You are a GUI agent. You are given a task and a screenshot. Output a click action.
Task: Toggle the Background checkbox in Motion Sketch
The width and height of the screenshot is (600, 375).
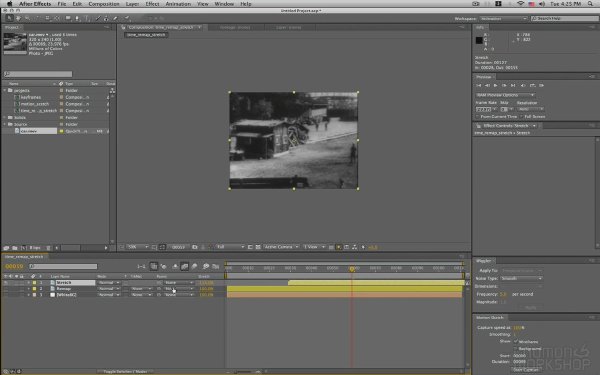[x=516, y=349]
